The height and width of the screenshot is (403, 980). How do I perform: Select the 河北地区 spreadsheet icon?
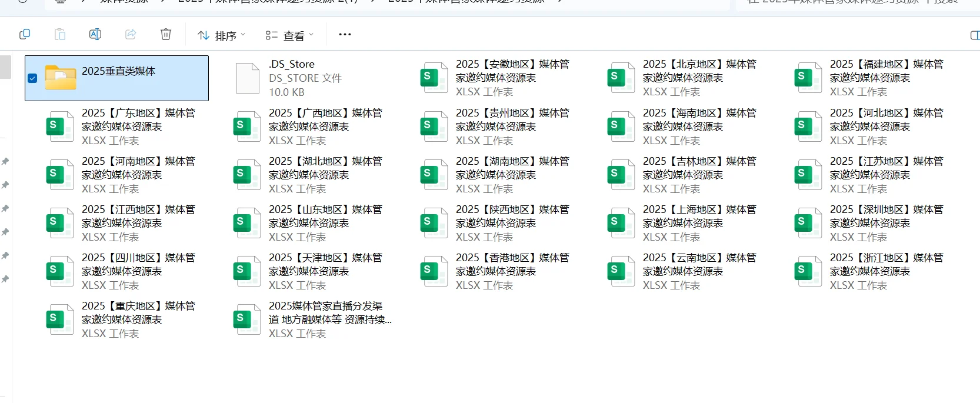pyautogui.click(x=808, y=126)
